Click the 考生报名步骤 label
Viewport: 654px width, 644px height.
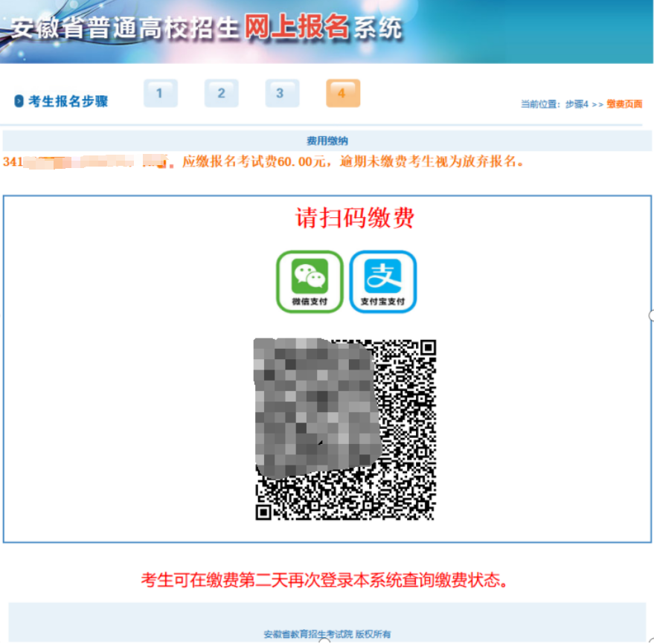tap(68, 101)
